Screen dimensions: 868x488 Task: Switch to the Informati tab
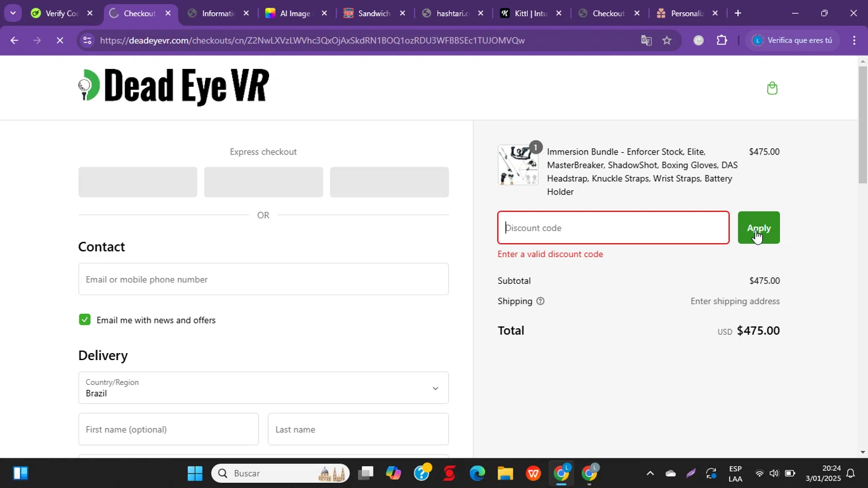(218, 13)
